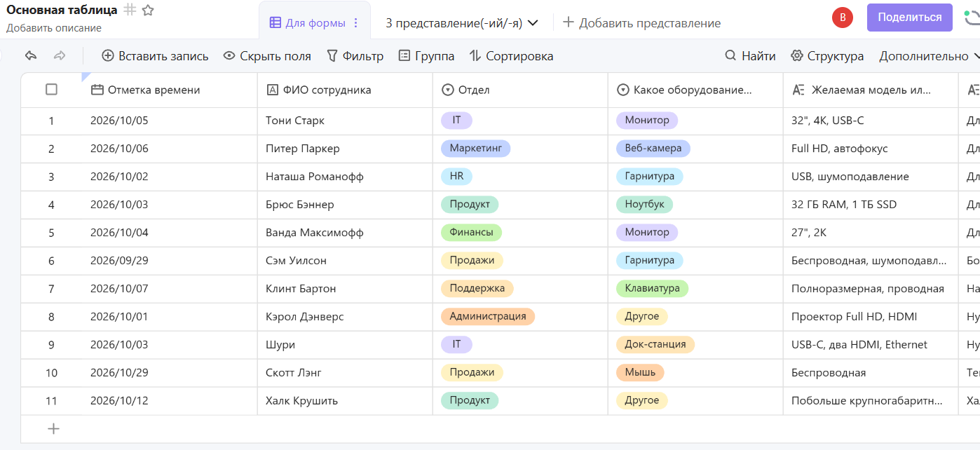The image size is (980, 450).
Task: Click the Финансы tag for Ванда Максимофф
Action: click(471, 232)
